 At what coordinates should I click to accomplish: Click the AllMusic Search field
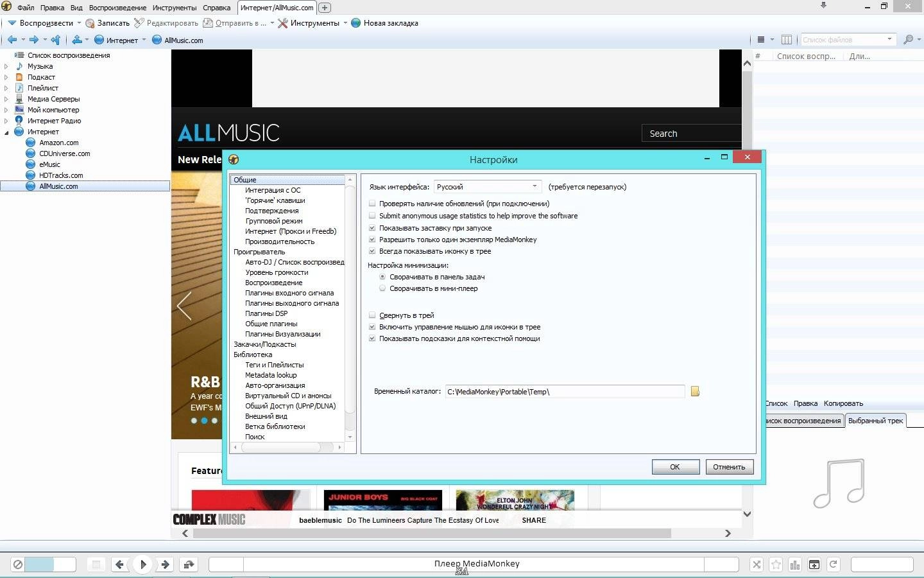click(x=691, y=134)
